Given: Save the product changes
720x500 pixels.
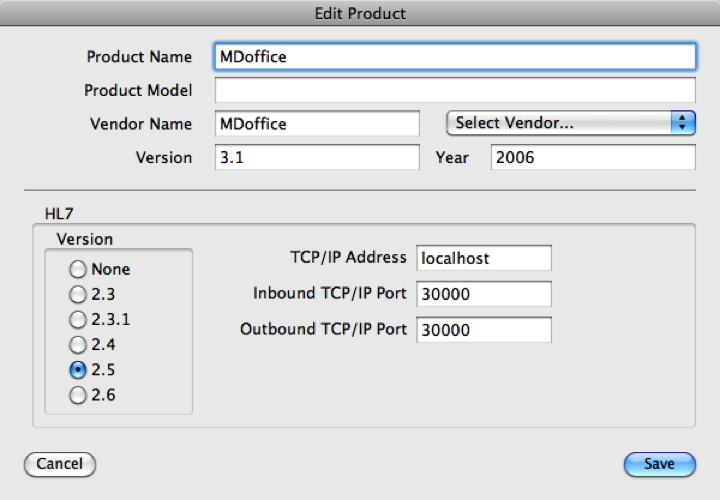Looking at the screenshot, I should click(658, 464).
